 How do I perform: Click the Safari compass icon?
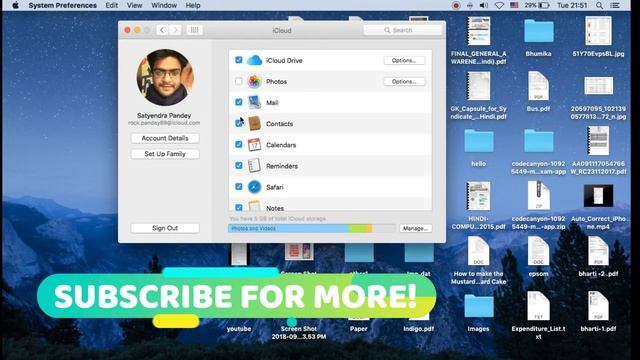click(x=254, y=187)
